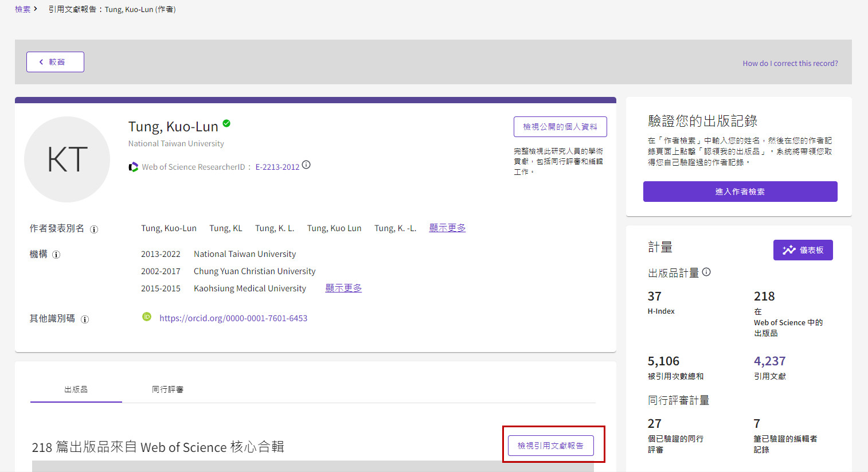Expand 顯示更多 for institutions list
The height and width of the screenshot is (472, 868).
point(343,288)
